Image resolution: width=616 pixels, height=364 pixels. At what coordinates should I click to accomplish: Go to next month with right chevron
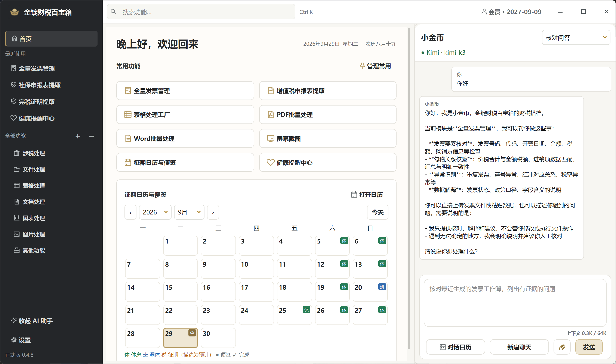(213, 212)
